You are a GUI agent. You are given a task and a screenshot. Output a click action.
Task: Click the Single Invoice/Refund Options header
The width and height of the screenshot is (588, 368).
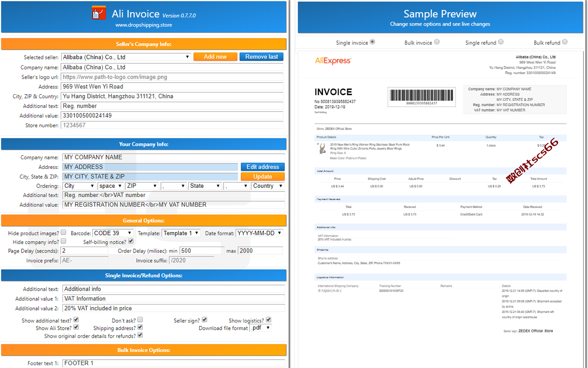point(144,275)
